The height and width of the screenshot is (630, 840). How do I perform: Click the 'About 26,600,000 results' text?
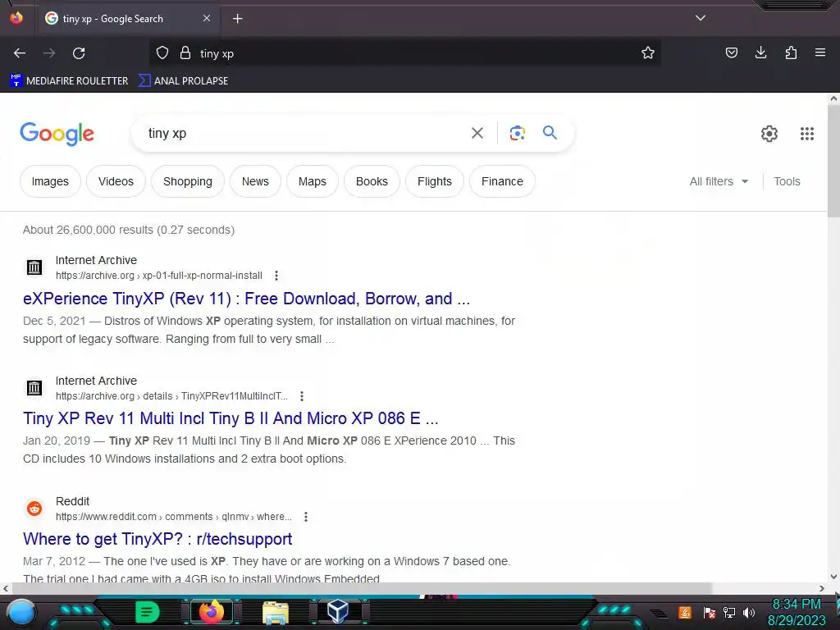pos(129,230)
